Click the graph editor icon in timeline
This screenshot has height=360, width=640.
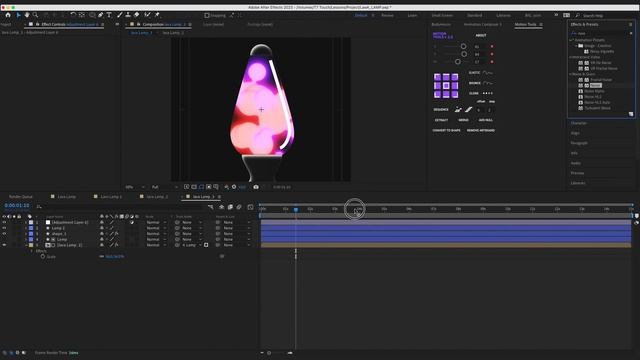pyautogui.click(x=250, y=207)
